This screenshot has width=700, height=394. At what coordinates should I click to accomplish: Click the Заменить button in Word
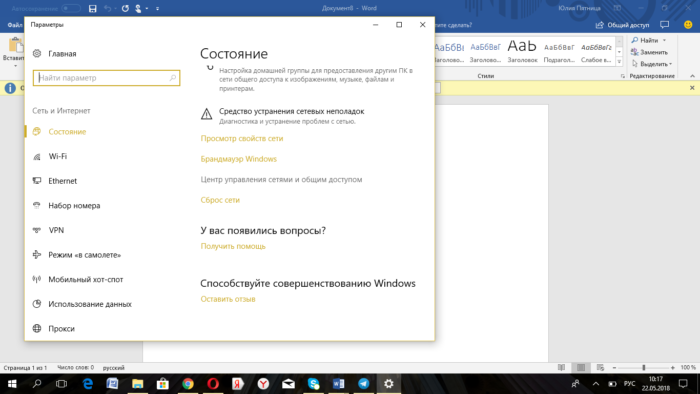coord(650,52)
